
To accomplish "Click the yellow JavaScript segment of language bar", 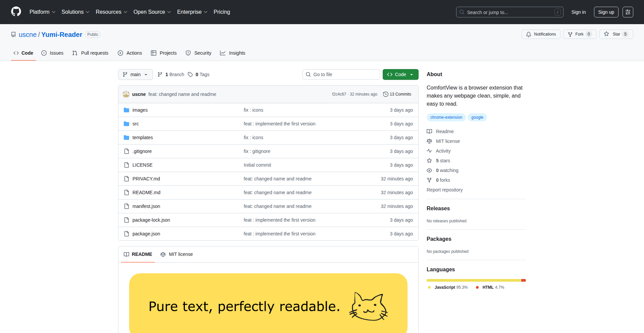I will tap(474, 280).
